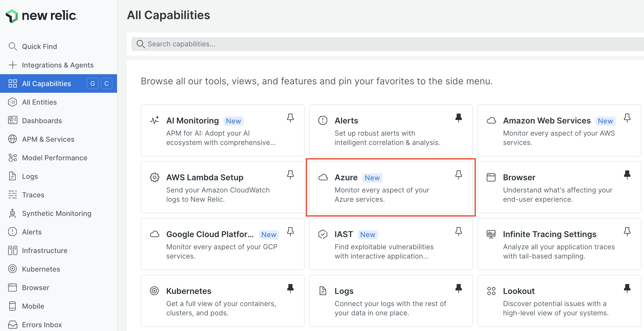Image resolution: width=644 pixels, height=331 pixels.
Task: Unpin the Alerts capability card
Action: click(x=459, y=118)
